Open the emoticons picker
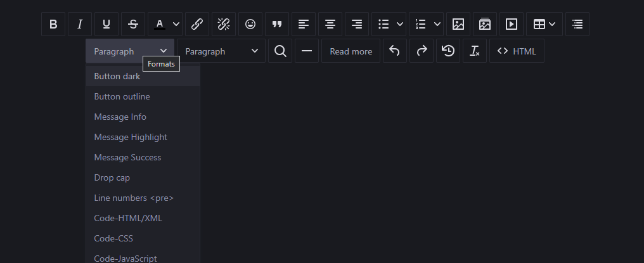 point(250,24)
